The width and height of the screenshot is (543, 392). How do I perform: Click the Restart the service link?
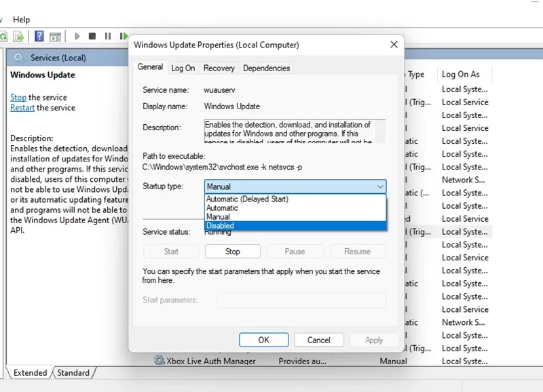pyautogui.click(x=22, y=108)
